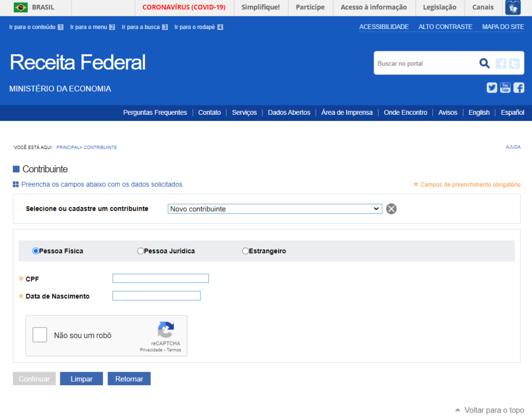Focus the Data de Nascimento field

click(156, 295)
